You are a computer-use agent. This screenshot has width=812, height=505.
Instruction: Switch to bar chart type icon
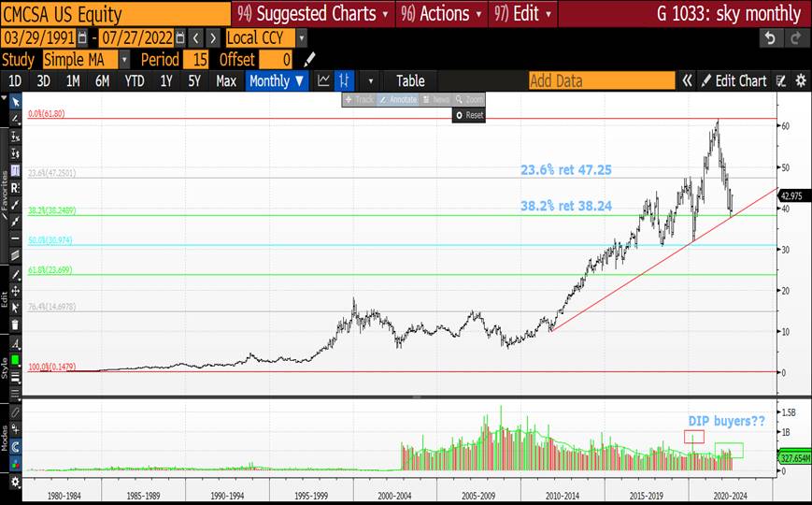pyautogui.click(x=344, y=80)
